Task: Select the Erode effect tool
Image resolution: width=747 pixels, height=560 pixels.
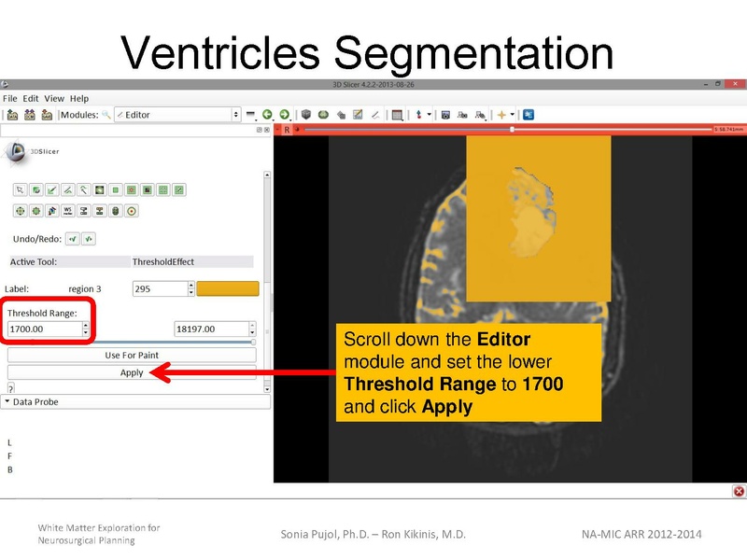Action: coord(21,212)
